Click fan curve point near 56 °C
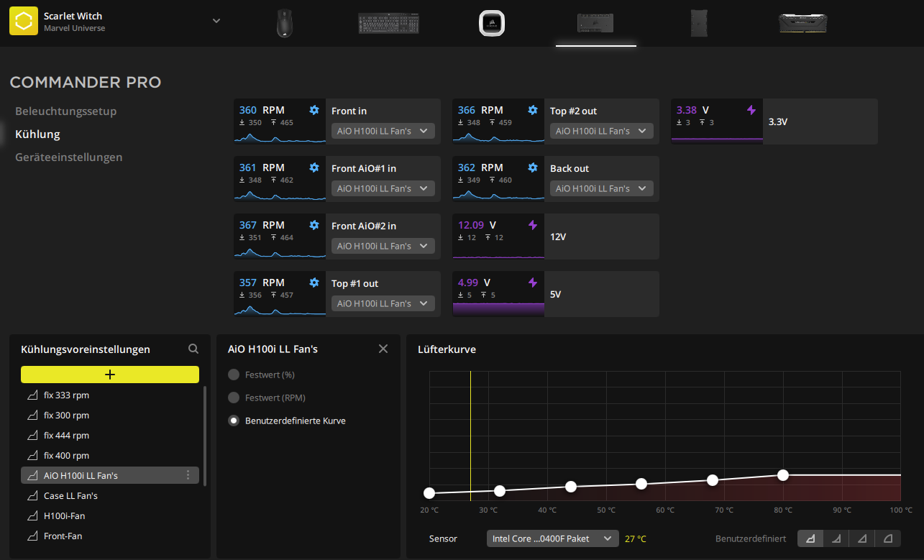924x560 pixels. click(641, 484)
